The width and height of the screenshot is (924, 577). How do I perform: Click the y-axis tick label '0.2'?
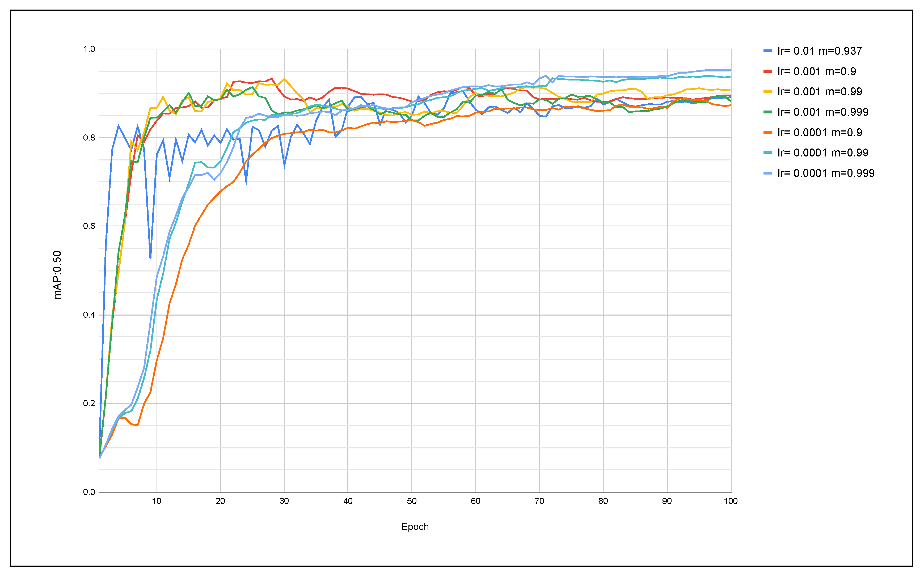[x=89, y=403]
